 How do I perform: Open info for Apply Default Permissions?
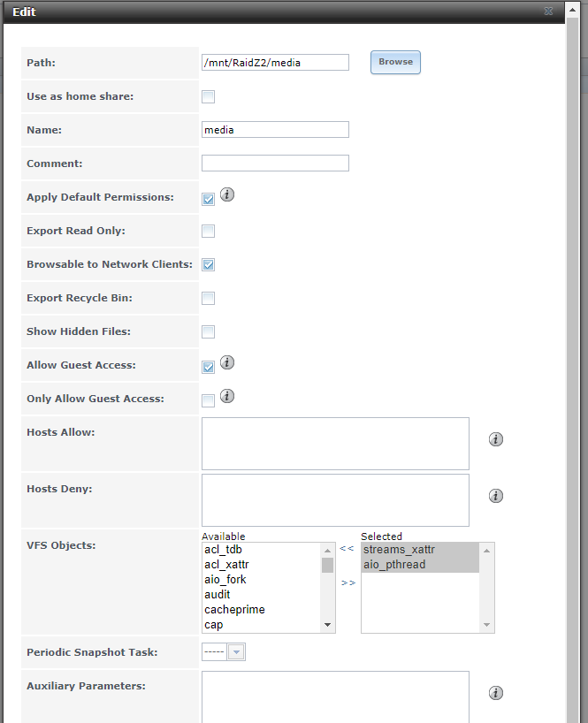[x=227, y=194]
